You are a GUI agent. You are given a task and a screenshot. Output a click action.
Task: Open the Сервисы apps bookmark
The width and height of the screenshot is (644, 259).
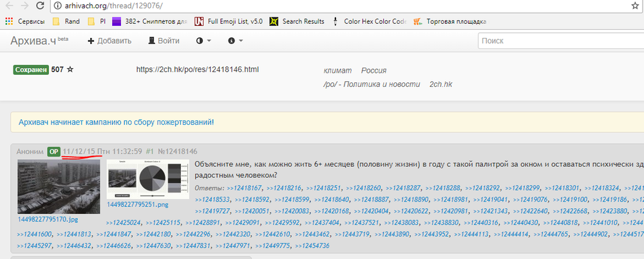pyautogui.click(x=25, y=21)
